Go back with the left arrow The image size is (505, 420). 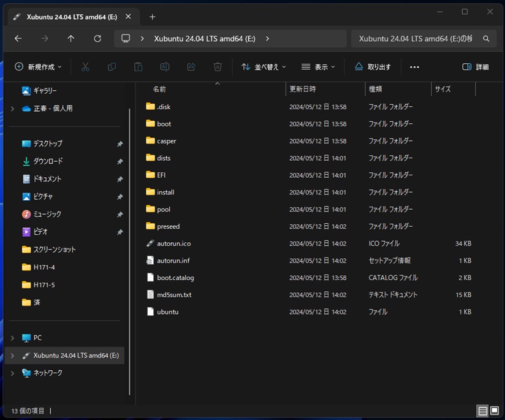(x=18, y=39)
